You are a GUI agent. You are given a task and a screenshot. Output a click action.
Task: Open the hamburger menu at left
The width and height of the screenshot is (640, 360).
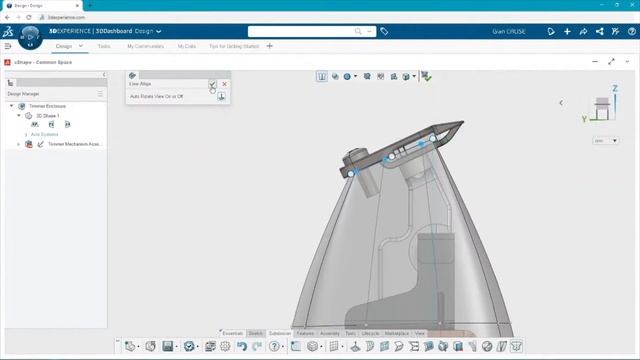tap(8, 46)
